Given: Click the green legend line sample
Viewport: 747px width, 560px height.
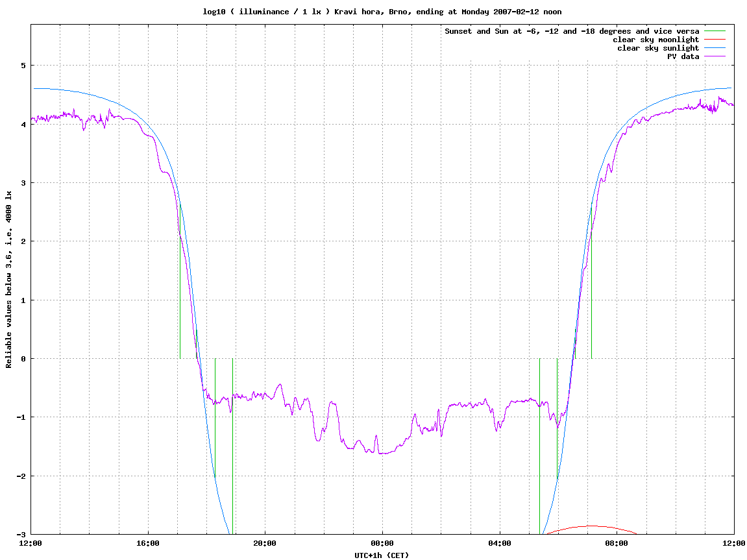Looking at the screenshot, I should (715, 31).
